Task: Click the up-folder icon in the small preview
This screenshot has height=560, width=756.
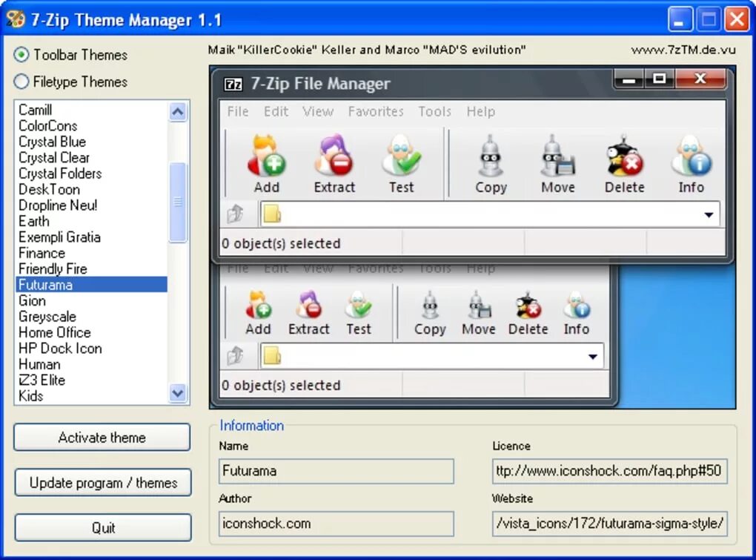Action: 236,356
